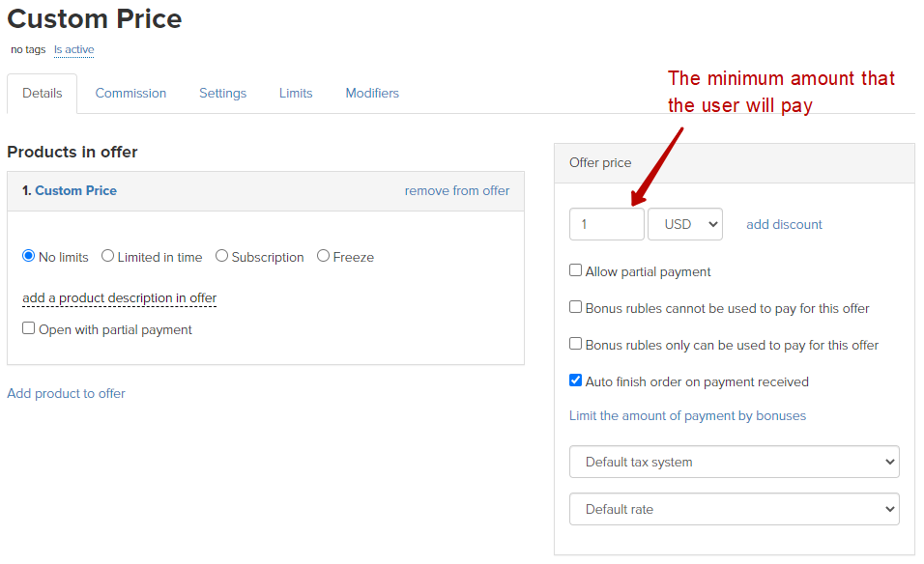Enable 'Open with partial payment' checkbox

[29, 329]
